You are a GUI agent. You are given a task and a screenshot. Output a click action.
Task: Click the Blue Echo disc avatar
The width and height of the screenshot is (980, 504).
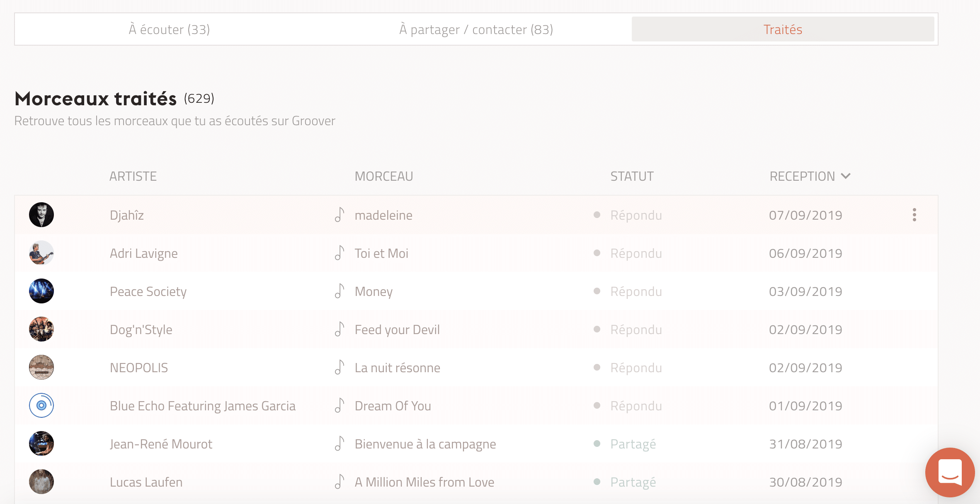pyautogui.click(x=41, y=405)
